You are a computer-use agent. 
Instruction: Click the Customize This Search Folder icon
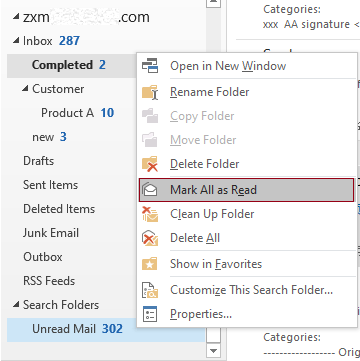coord(150,290)
